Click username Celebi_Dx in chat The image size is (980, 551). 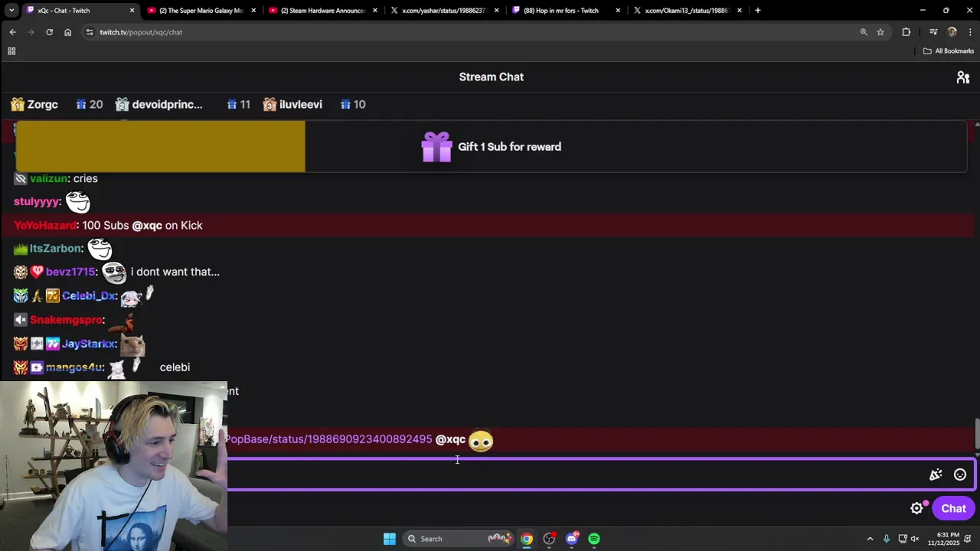[89, 296]
